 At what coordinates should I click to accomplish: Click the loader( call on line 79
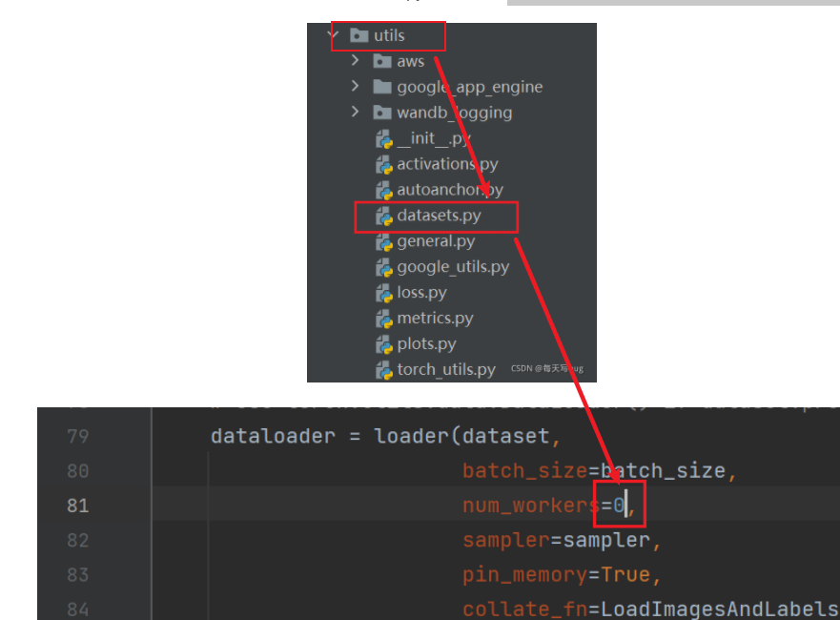coord(418,436)
